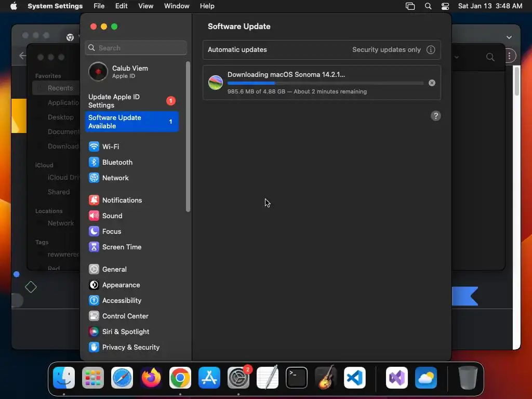Open the Software Update help button
532x399 pixels.
pyautogui.click(x=436, y=116)
